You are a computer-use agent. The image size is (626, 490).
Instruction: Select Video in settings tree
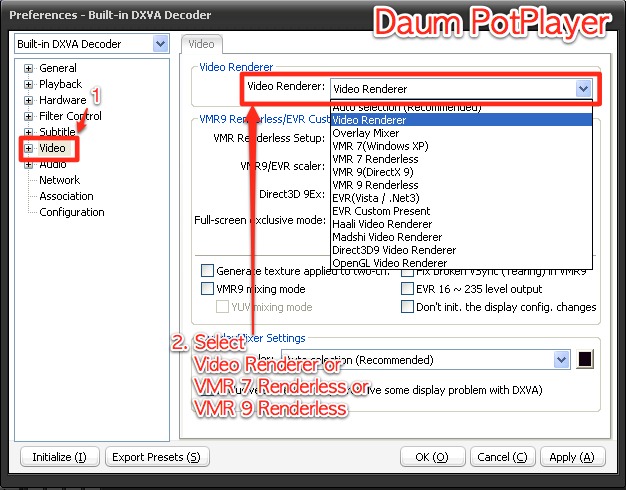pos(52,148)
